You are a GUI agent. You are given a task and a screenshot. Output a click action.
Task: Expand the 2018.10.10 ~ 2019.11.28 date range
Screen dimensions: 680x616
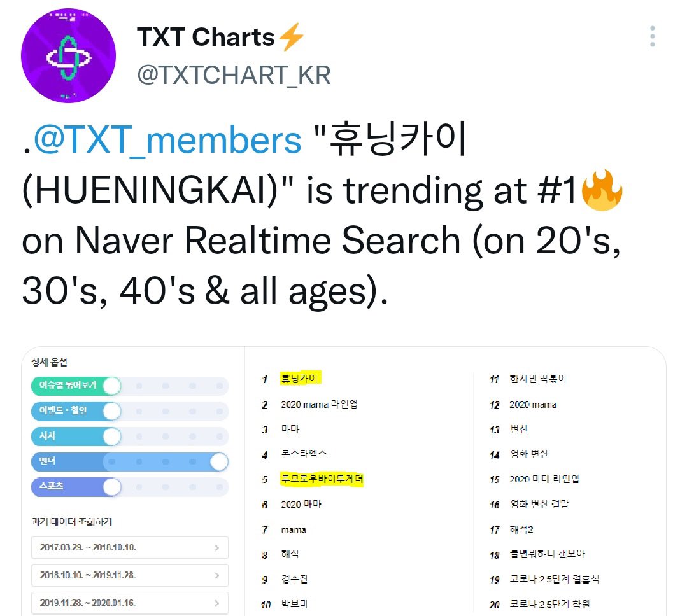pos(130,575)
